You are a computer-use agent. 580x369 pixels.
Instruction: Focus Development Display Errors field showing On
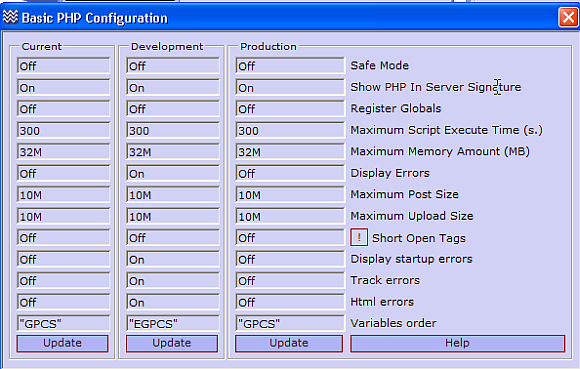point(173,173)
